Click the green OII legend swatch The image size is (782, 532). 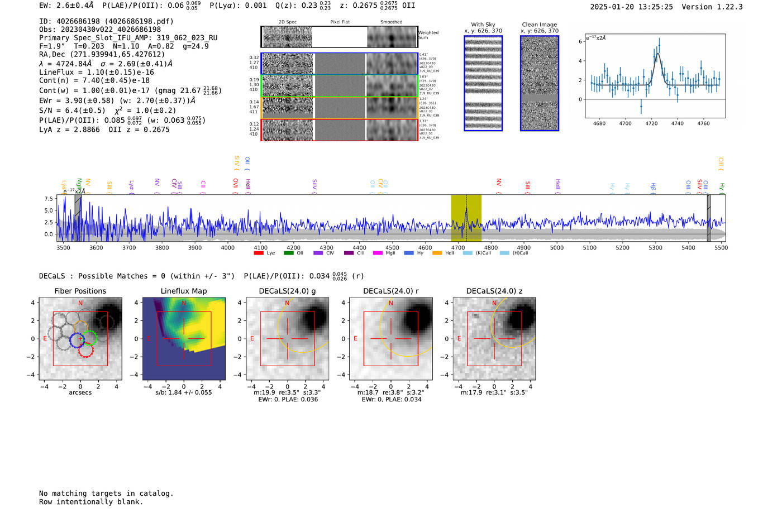click(x=288, y=253)
